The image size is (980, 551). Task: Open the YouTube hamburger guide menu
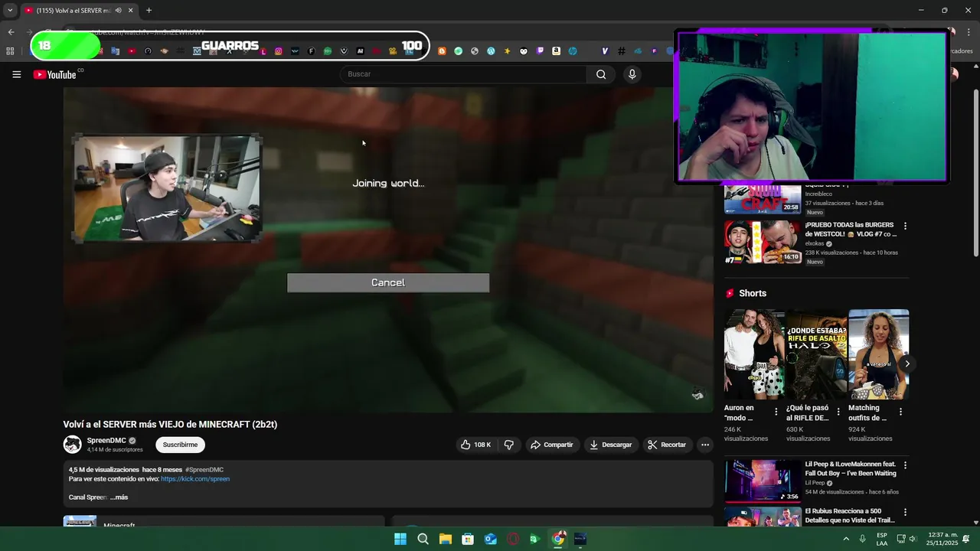click(16, 74)
